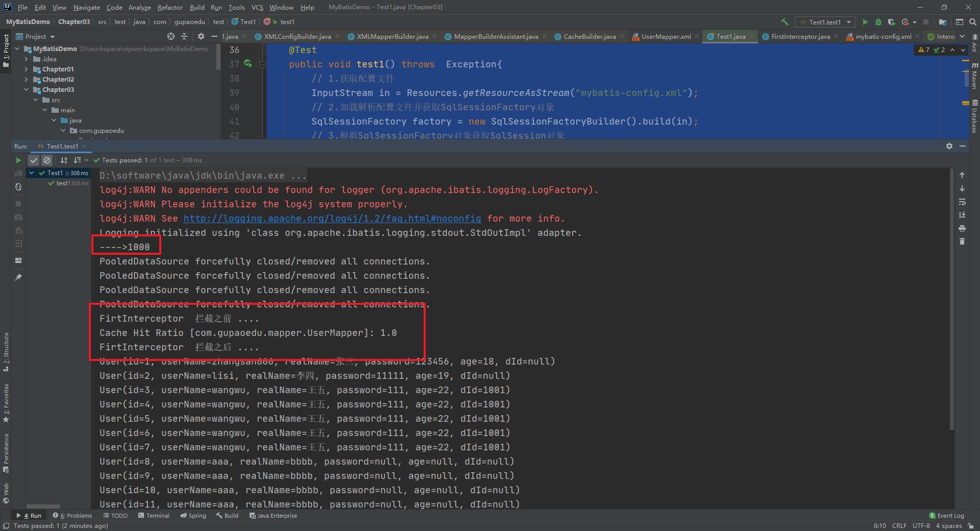Click the toggle auto-test icon in Run sidebar
The width and height of the screenshot is (980, 531).
point(18,187)
